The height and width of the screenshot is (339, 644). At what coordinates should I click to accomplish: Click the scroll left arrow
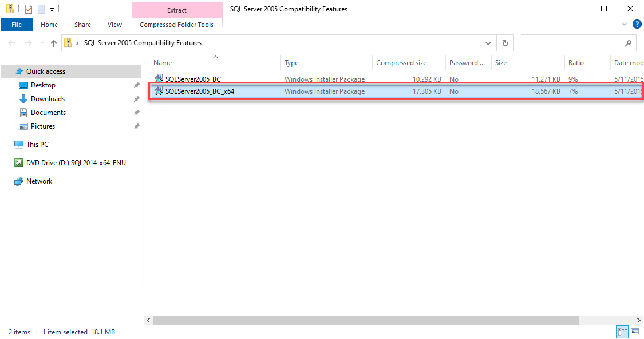point(149,320)
